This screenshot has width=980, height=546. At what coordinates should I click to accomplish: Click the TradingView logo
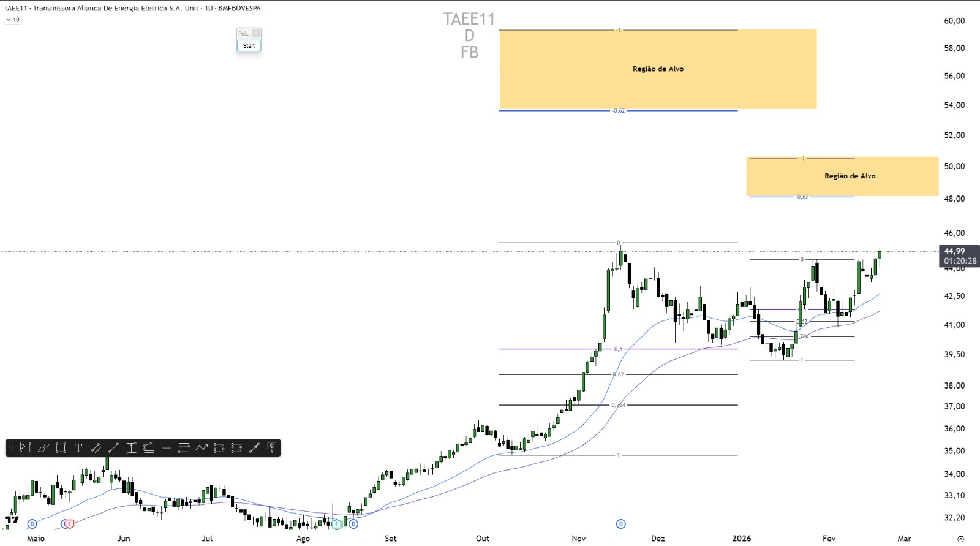click(x=12, y=521)
